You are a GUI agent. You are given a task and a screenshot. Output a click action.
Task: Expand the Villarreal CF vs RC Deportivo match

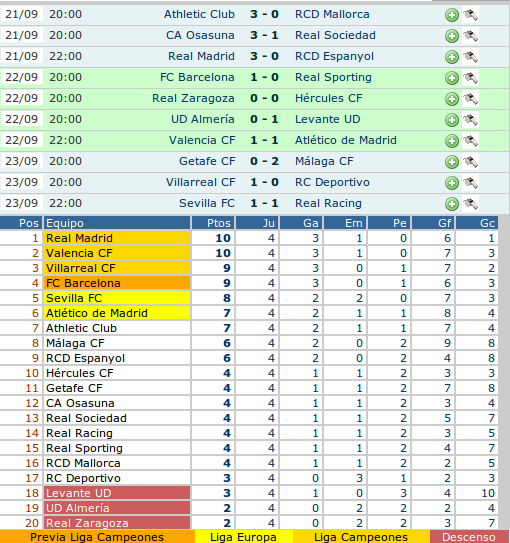pyautogui.click(x=451, y=183)
